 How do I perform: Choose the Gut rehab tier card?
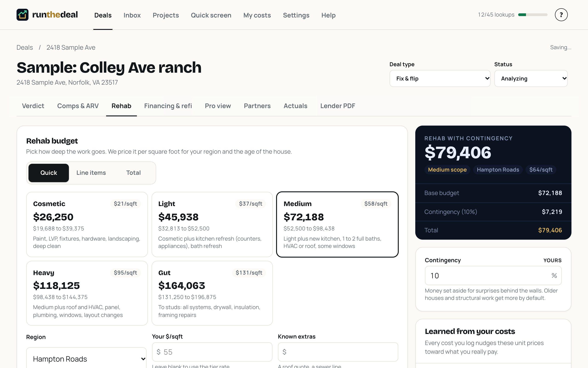tap(212, 293)
